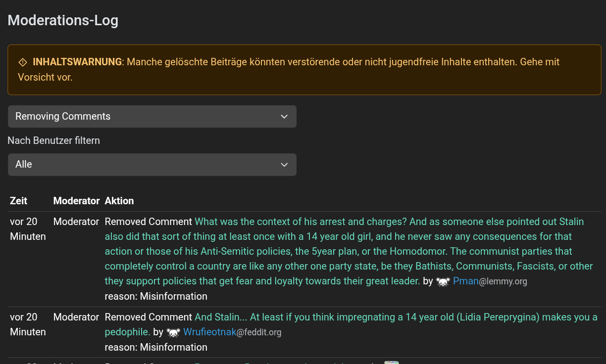Click 'reason: Misinformation' under Pman's comment

[156, 296]
